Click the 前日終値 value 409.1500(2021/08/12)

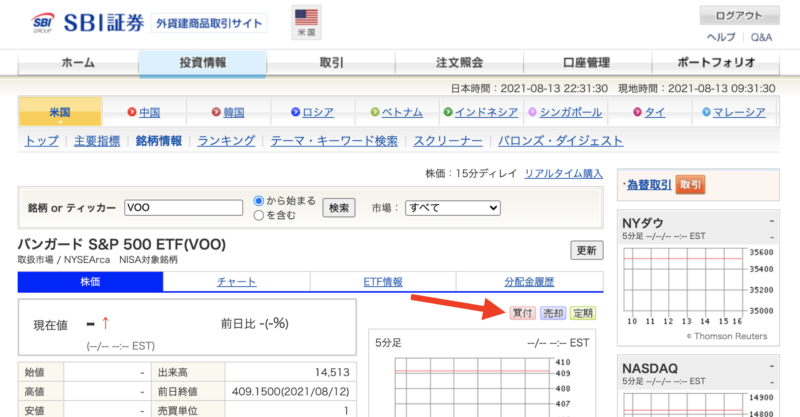[x=290, y=391]
